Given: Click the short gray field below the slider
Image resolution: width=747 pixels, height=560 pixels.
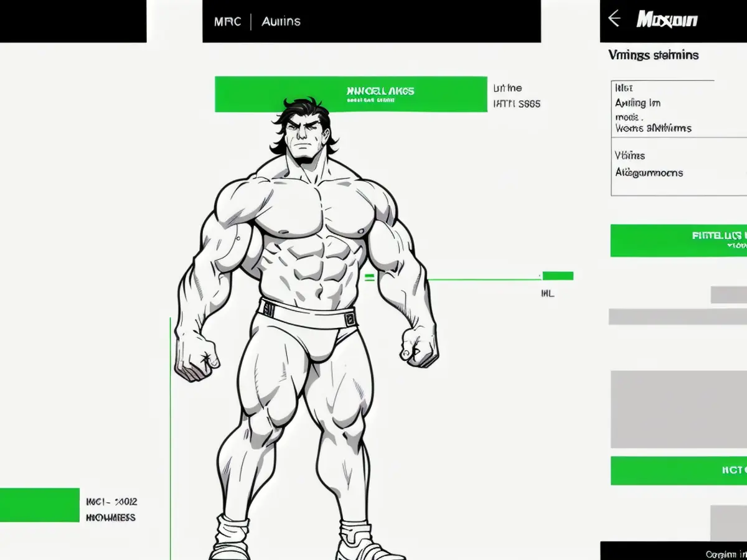Looking at the screenshot, I should [x=729, y=294].
